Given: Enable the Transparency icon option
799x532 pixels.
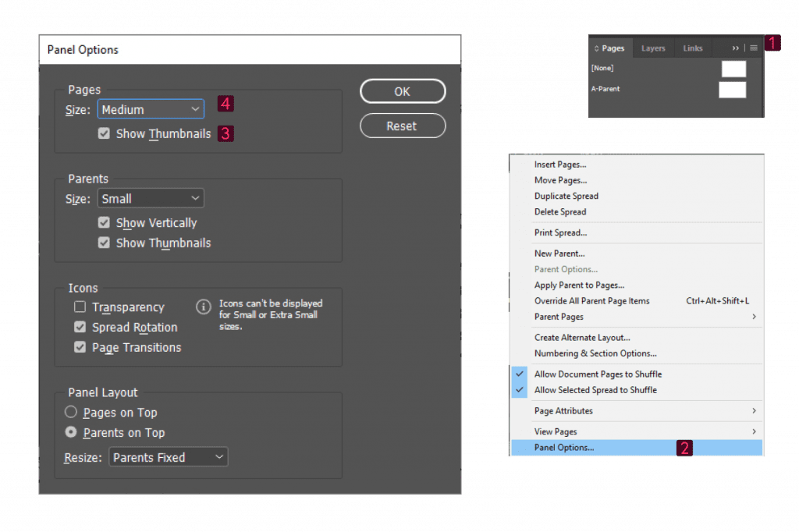Looking at the screenshot, I should [79, 307].
